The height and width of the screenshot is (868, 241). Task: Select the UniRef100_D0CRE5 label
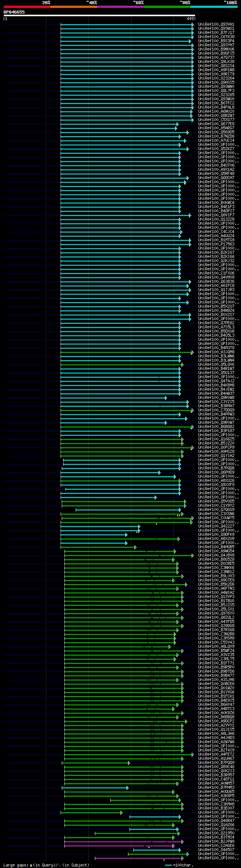click(216, 564)
